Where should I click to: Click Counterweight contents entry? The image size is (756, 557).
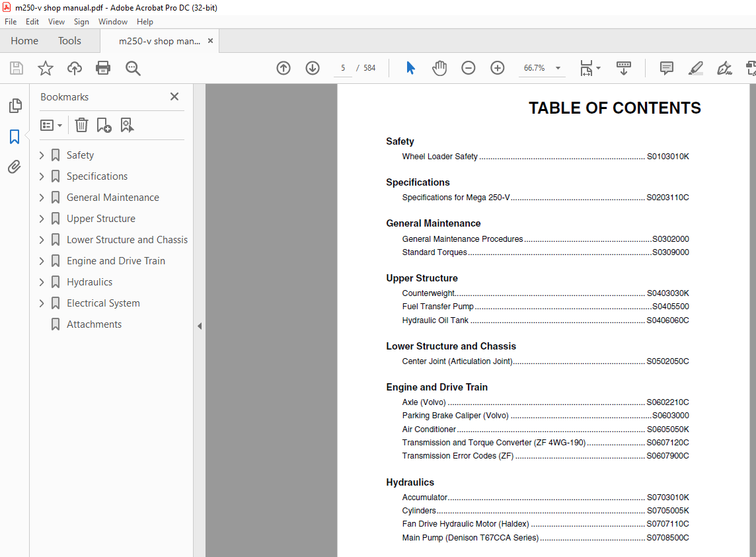(x=545, y=293)
